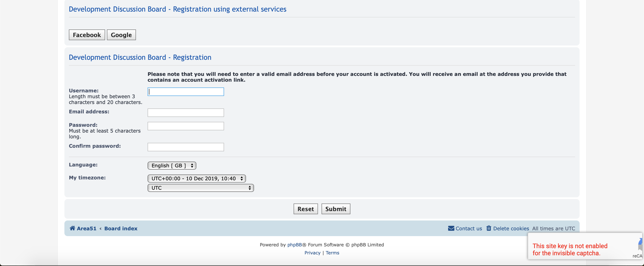Open the UTC offset timezone dropdown

click(197, 179)
